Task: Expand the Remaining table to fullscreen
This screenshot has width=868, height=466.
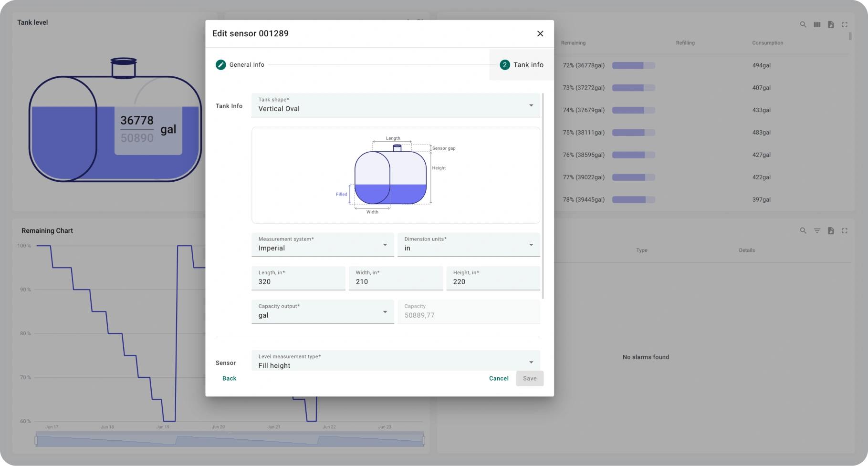Action: pos(845,24)
